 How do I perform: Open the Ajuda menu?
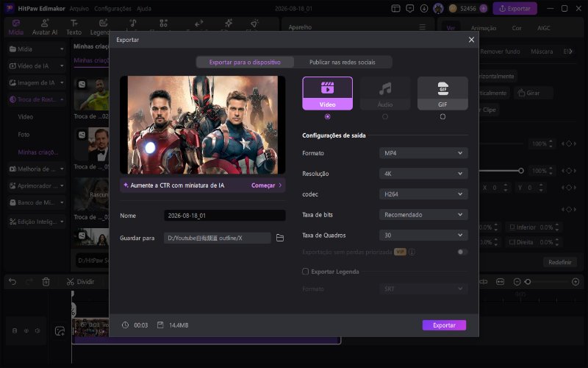144,8
